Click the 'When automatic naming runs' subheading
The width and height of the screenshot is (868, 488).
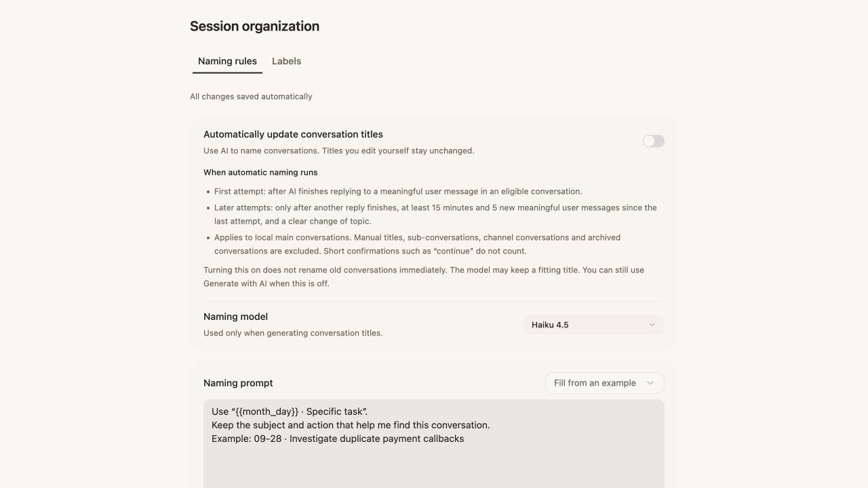[260, 172]
